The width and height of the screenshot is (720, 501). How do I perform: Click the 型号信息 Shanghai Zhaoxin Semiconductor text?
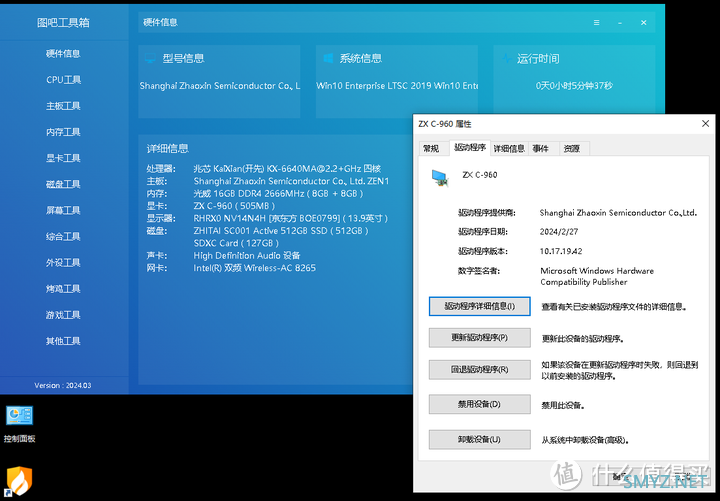pyautogui.click(x=220, y=85)
